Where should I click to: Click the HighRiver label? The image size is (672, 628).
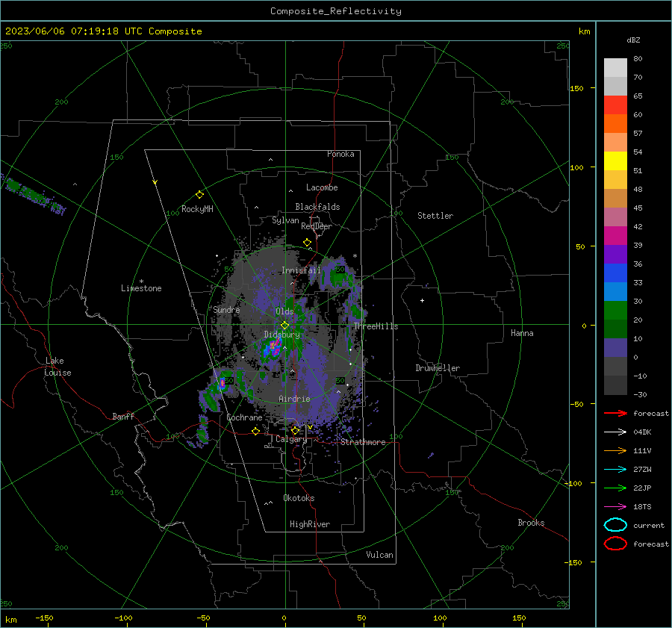coord(310,524)
